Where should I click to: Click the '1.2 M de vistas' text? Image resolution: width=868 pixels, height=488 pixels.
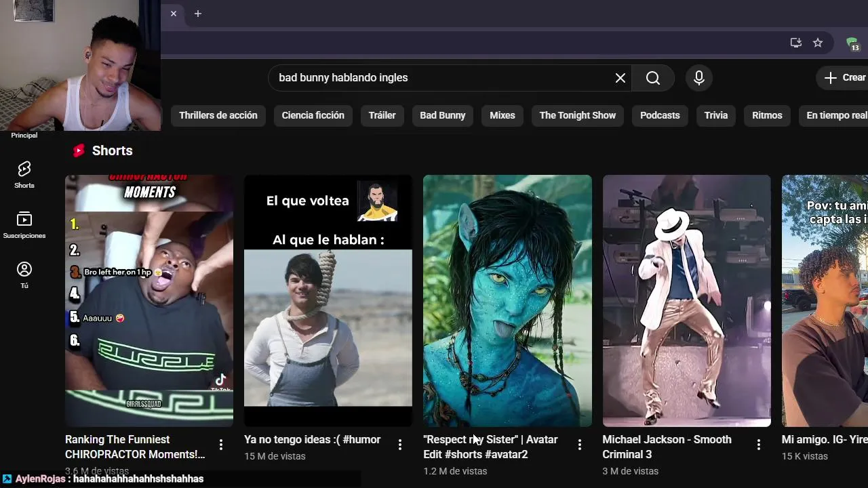[455, 471]
